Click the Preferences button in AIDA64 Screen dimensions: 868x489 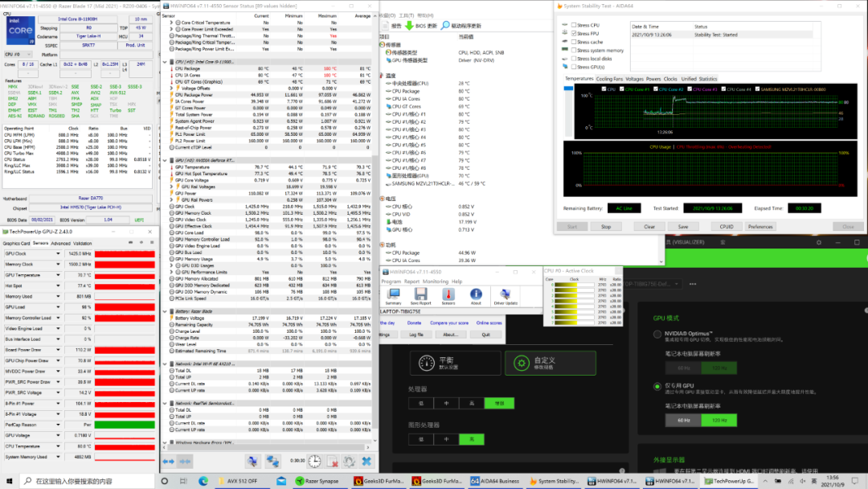pos(760,227)
